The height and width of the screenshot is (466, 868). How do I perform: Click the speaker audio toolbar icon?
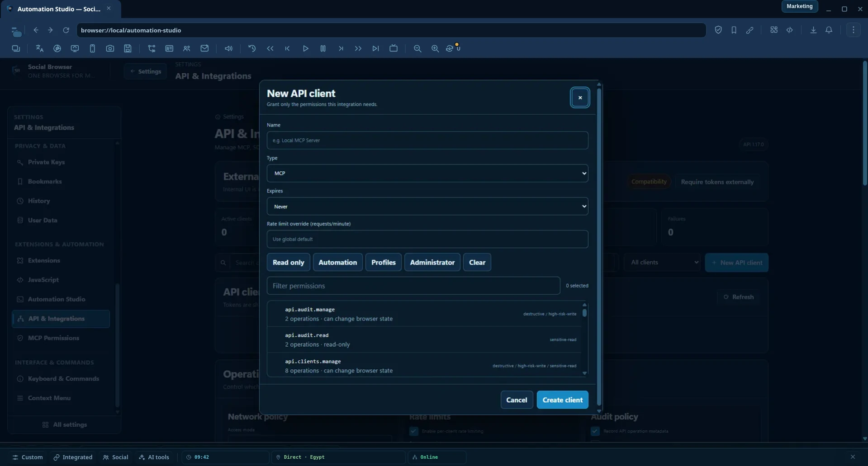coord(229,48)
